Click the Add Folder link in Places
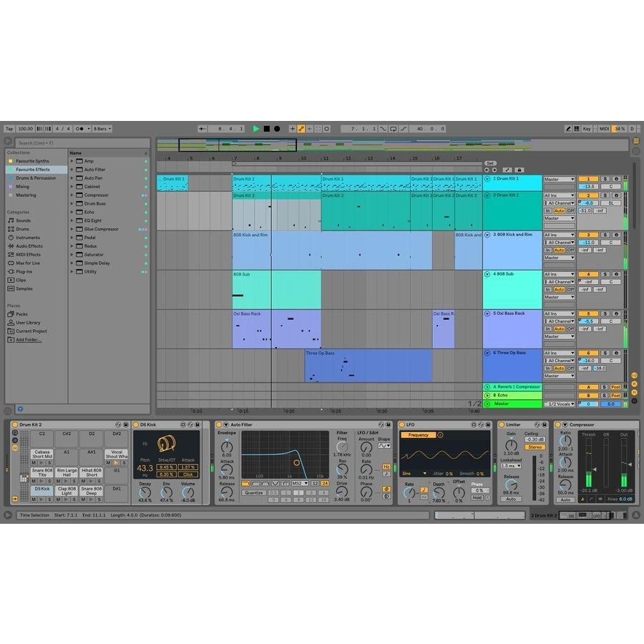This screenshot has width=644, height=644. [29, 338]
